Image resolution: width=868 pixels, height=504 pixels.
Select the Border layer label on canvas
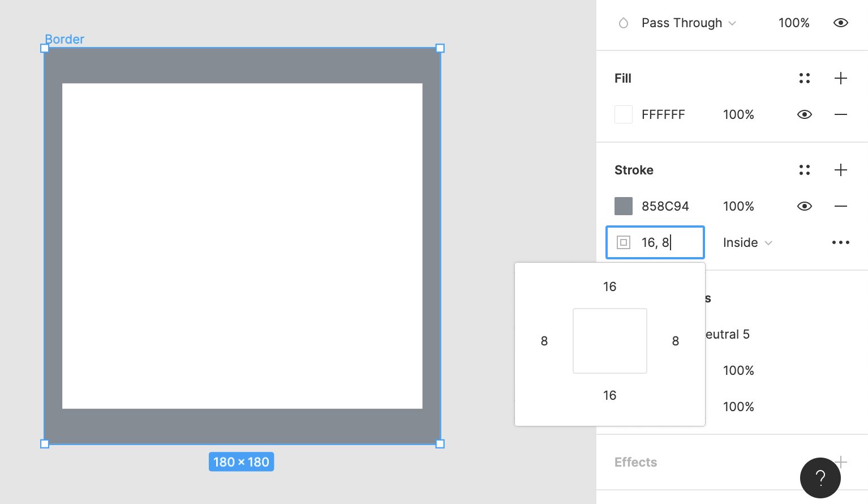point(65,39)
